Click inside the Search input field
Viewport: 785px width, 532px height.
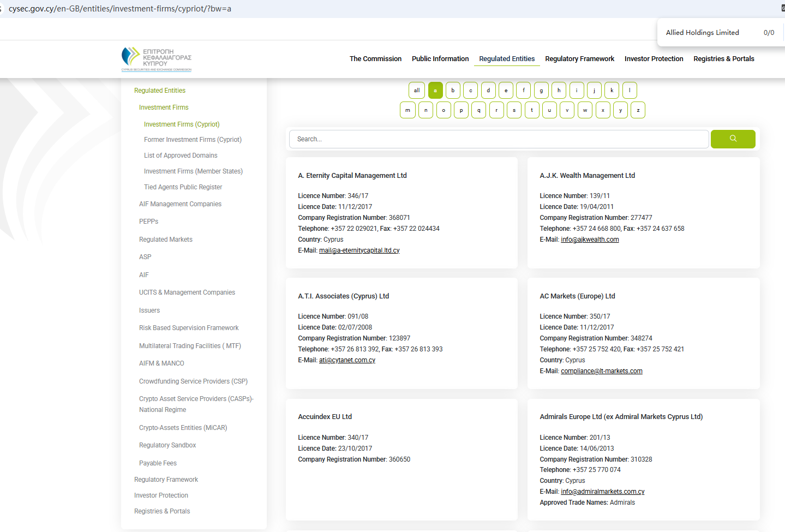[499, 139]
